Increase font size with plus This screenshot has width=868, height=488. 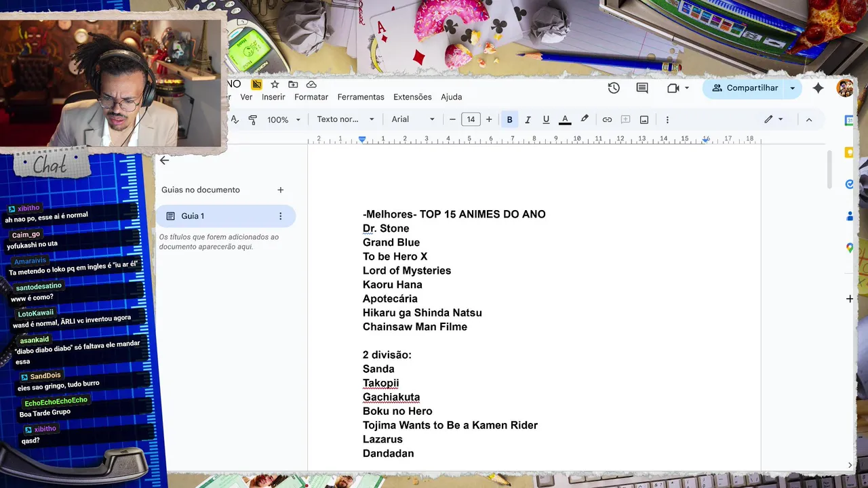489,119
